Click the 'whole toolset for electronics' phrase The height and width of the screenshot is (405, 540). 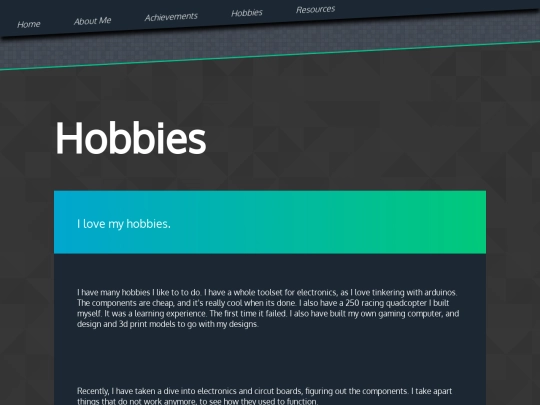click(284, 292)
